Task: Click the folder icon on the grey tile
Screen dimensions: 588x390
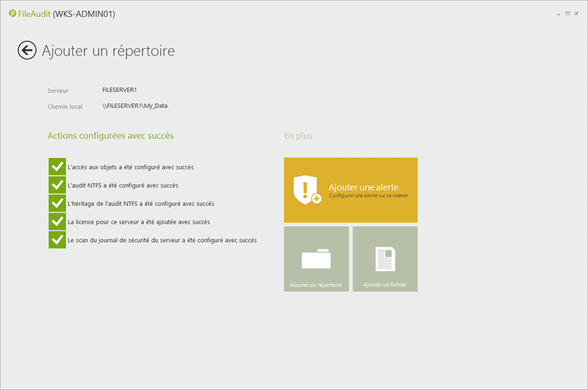Action: pos(316,259)
